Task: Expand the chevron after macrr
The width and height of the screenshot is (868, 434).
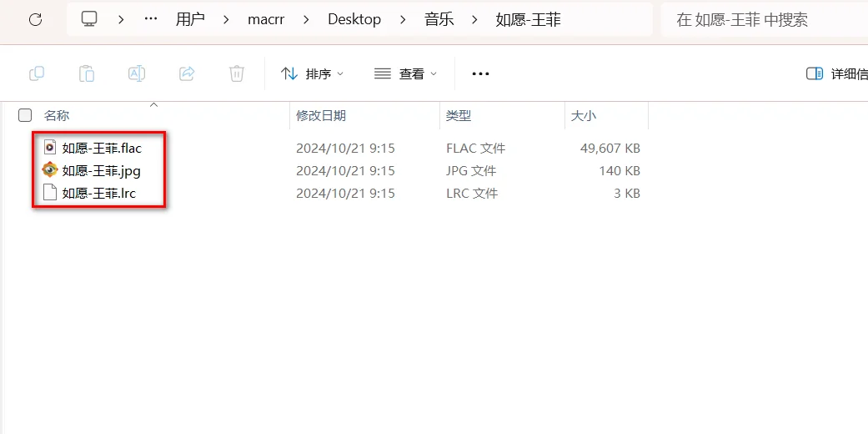Action: [x=307, y=20]
